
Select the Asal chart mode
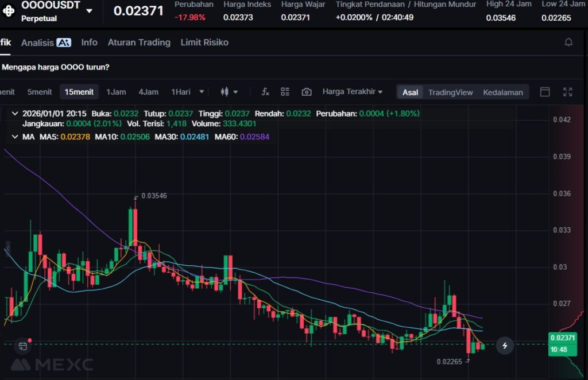click(x=410, y=92)
